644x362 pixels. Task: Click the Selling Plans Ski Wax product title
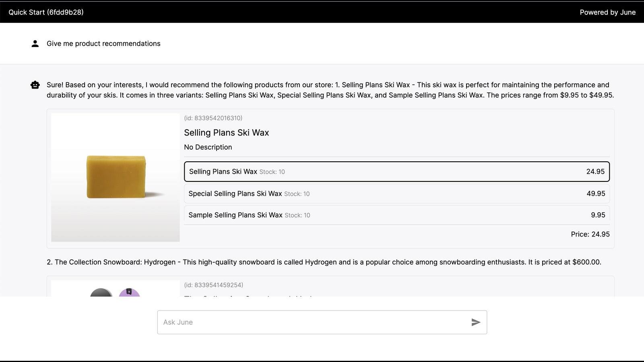[x=227, y=132]
